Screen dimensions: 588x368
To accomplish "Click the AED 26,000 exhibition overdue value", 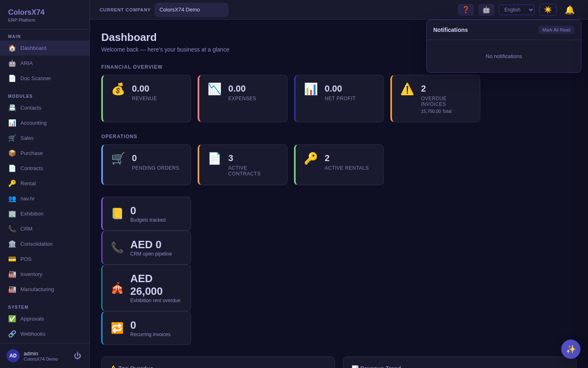I will point(147,285).
